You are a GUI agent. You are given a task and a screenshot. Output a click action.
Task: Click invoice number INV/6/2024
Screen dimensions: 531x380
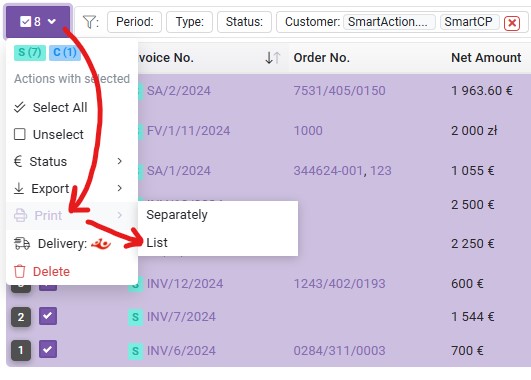(x=181, y=351)
